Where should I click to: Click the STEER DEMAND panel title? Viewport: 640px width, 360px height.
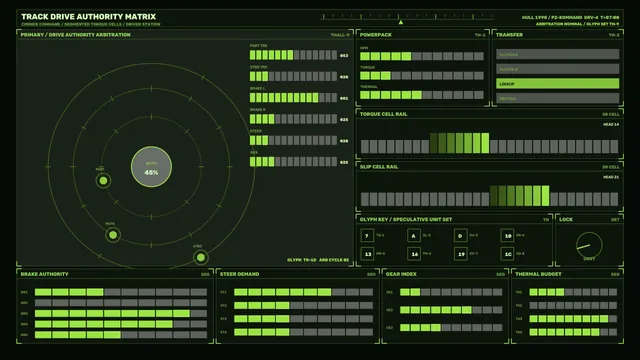coord(239,274)
